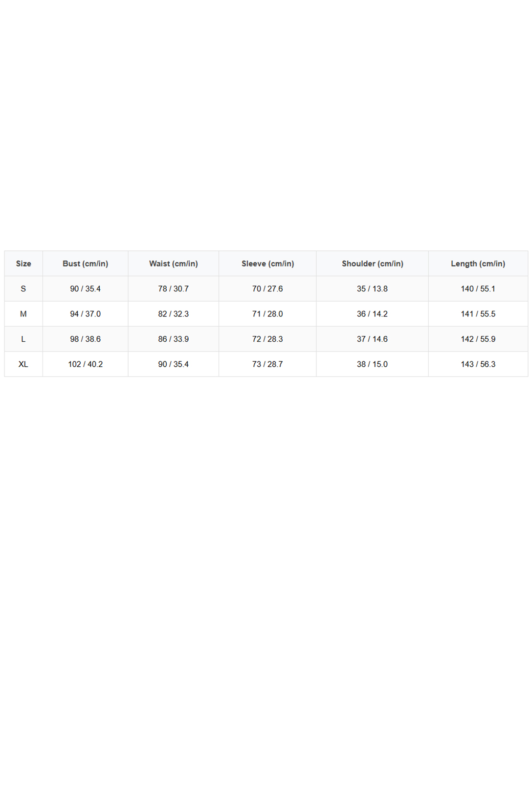This screenshot has height=798, width=532.
Task: Click the 'Shoulder (cm/in)' header
Action: pos(373,264)
